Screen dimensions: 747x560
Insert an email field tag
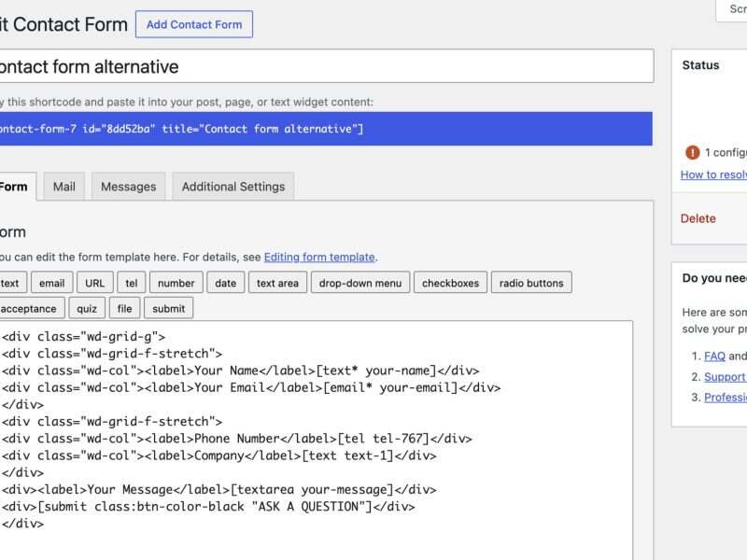(52, 283)
